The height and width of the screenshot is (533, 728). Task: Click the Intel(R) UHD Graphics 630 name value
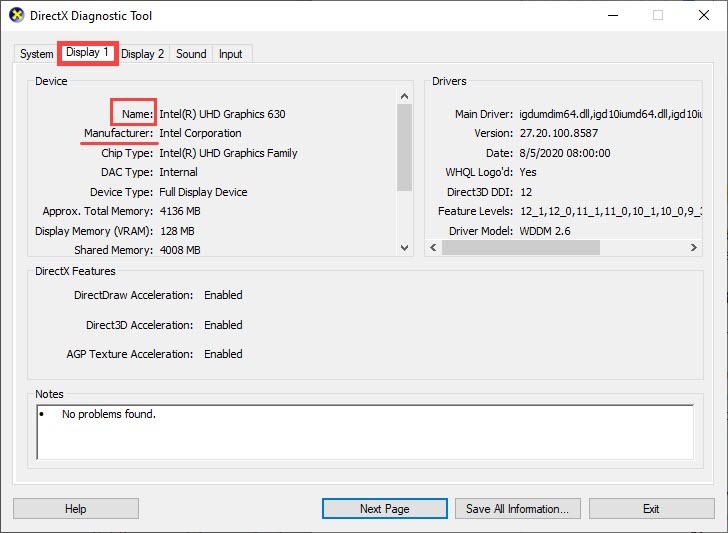pyautogui.click(x=222, y=114)
